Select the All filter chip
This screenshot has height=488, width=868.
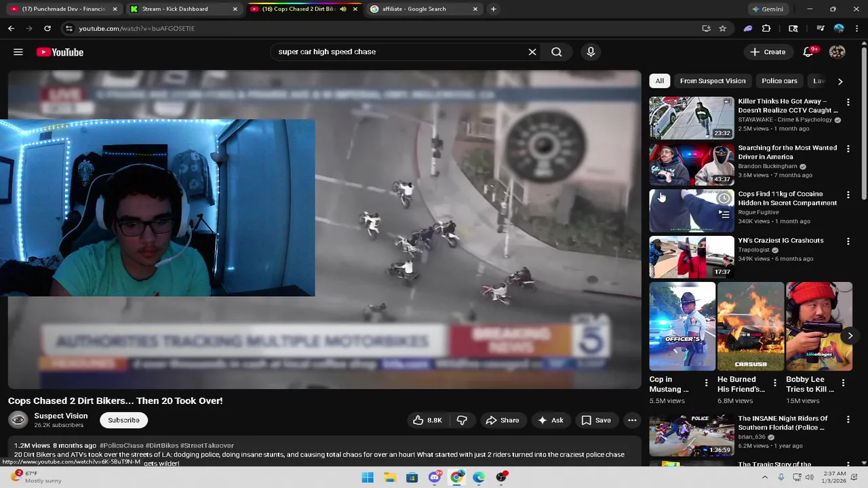click(x=659, y=81)
